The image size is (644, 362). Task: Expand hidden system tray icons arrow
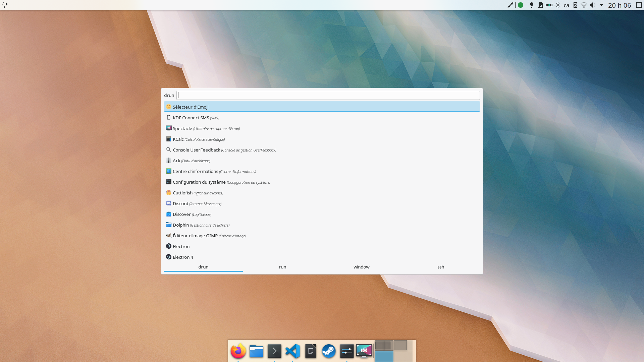click(x=601, y=5)
